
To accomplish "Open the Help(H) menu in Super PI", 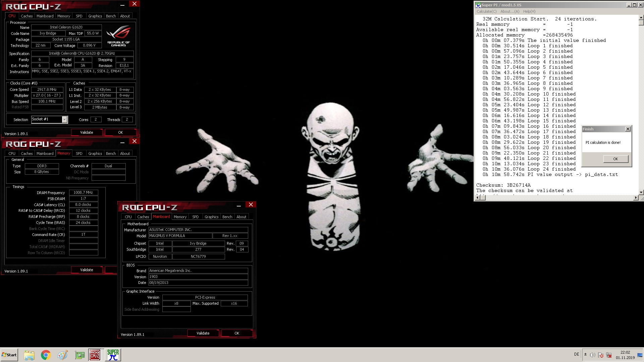I will click(529, 11).
